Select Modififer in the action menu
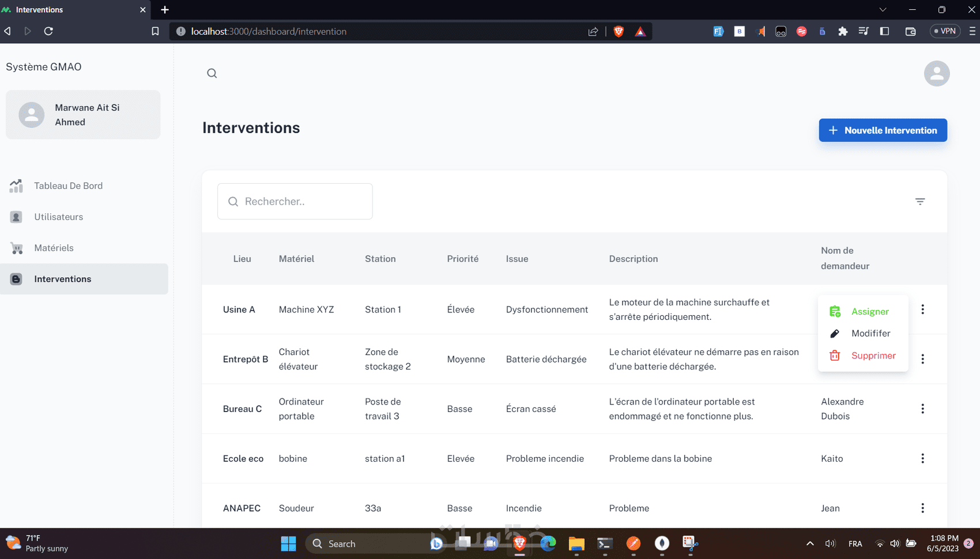This screenshot has width=980, height=559. 870,333
